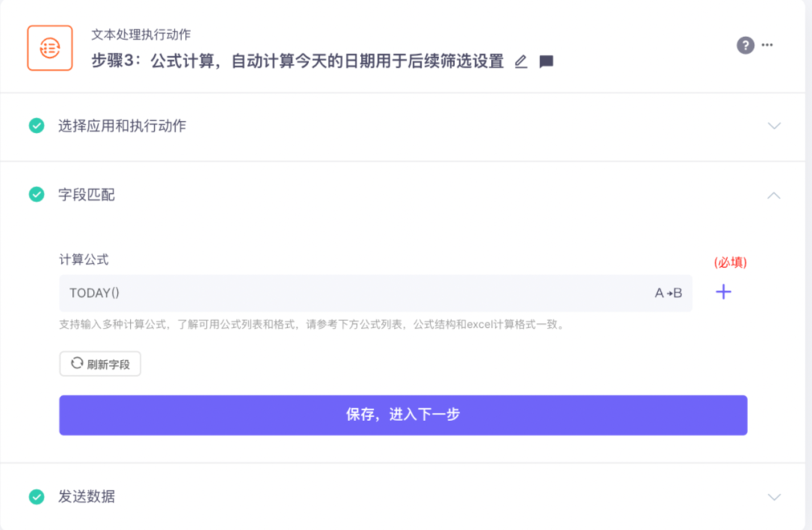Click the 刷新字段 refresh button
812x530 pixels.
pos(100,364)
